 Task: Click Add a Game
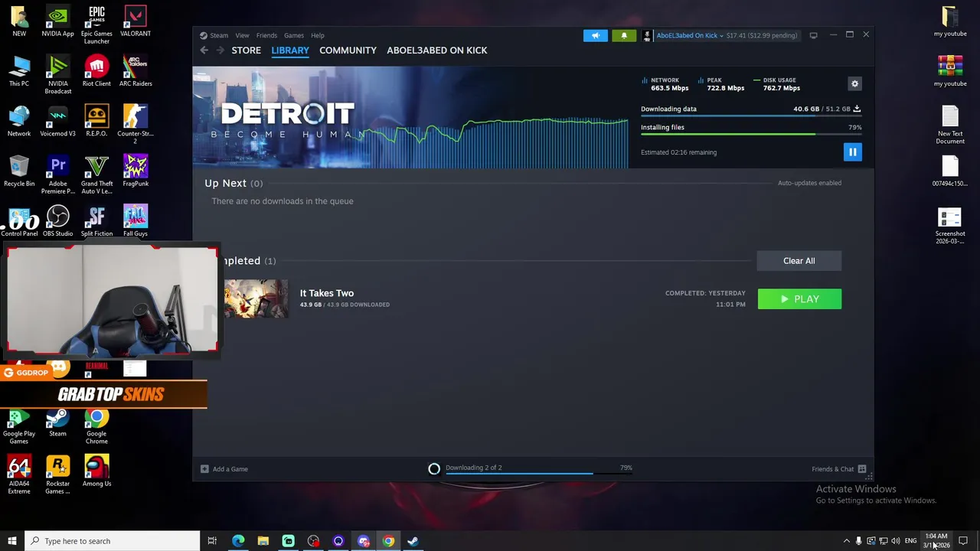tap(224, 469)
